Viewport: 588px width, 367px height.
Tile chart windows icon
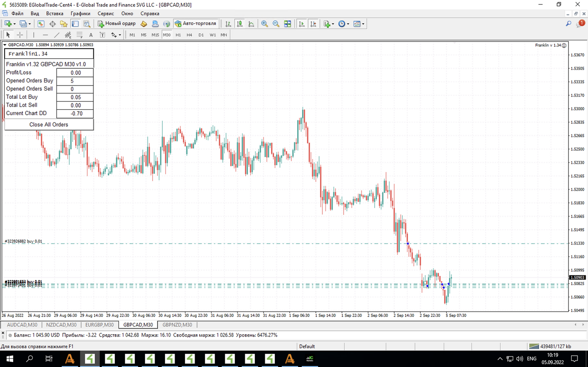[288, 24]
